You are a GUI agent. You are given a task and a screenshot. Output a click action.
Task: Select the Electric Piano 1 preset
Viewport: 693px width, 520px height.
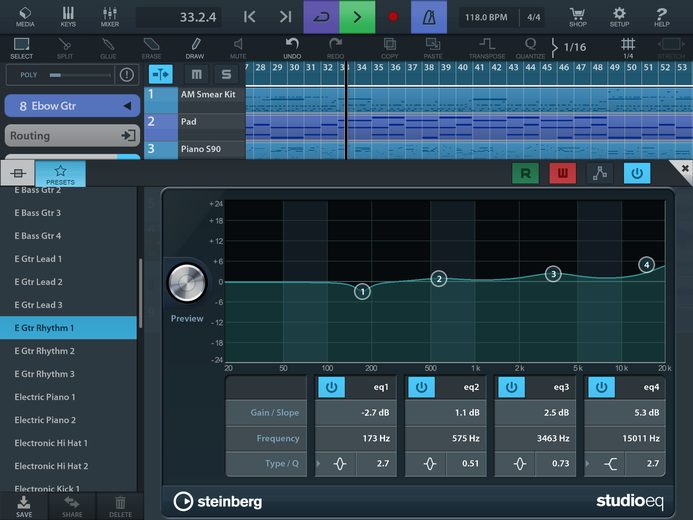coord(69,397)
